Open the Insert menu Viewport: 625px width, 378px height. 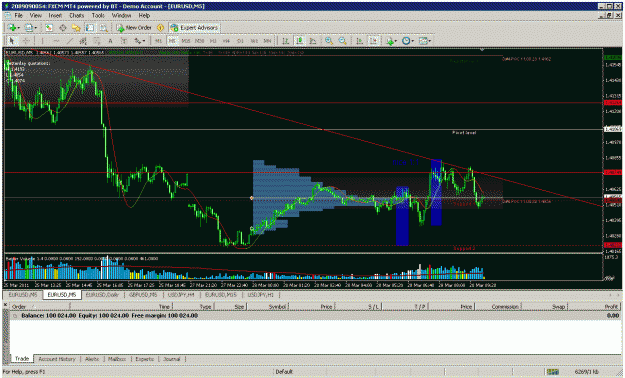click(x=55, y=15)
